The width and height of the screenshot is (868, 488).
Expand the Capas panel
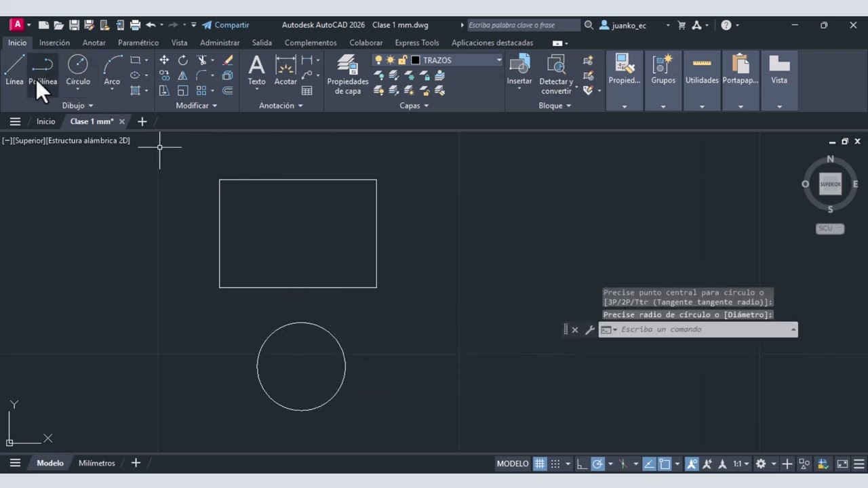(414, 106)
